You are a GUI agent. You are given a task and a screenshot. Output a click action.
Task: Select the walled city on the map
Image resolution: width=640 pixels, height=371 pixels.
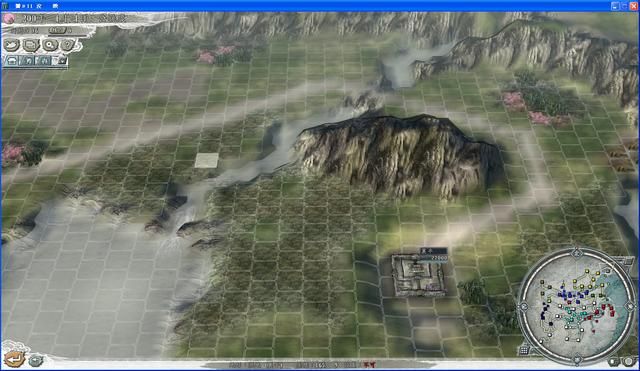[417, 274]
